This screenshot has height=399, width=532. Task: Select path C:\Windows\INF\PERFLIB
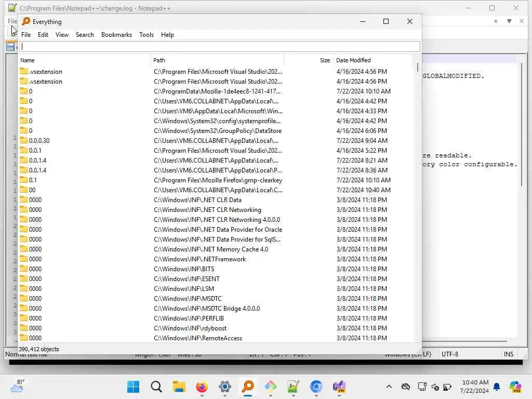pyautogui.click(x=189, y=318)
